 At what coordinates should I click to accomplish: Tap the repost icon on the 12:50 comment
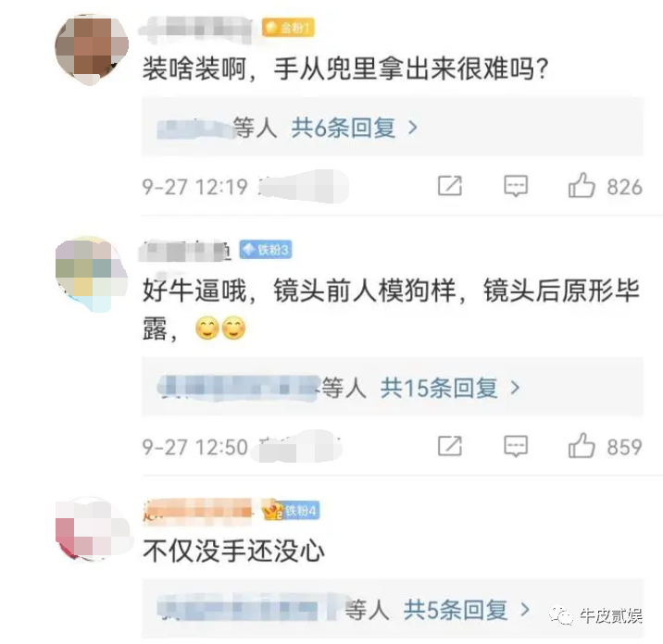point(450,446)
